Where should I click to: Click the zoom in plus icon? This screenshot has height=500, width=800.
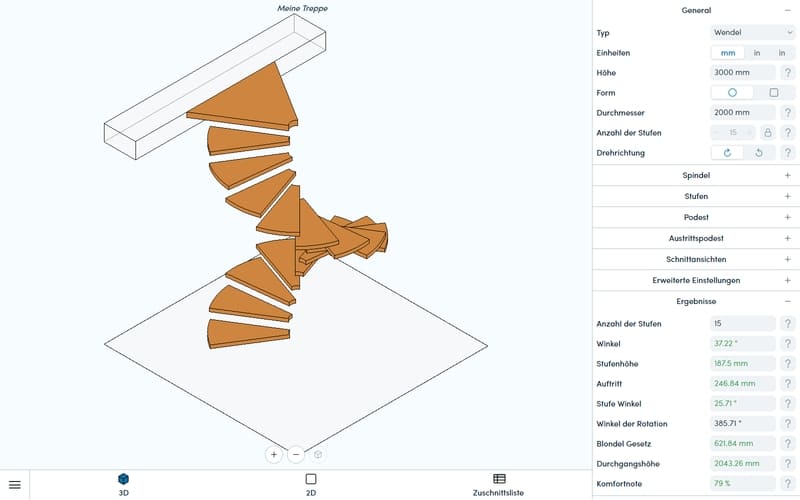(x=274, y=454)
